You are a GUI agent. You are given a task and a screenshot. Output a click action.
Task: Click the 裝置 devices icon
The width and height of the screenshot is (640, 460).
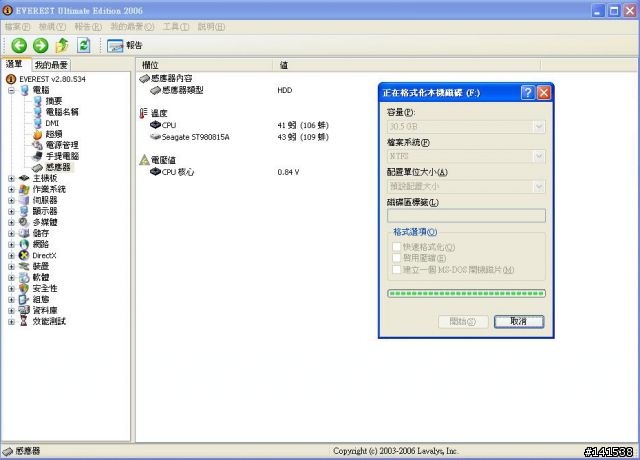pos(24,266)
